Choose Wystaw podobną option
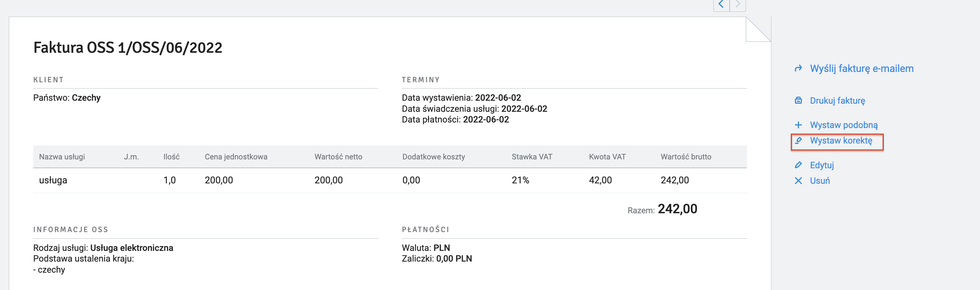 coord(844,125)
